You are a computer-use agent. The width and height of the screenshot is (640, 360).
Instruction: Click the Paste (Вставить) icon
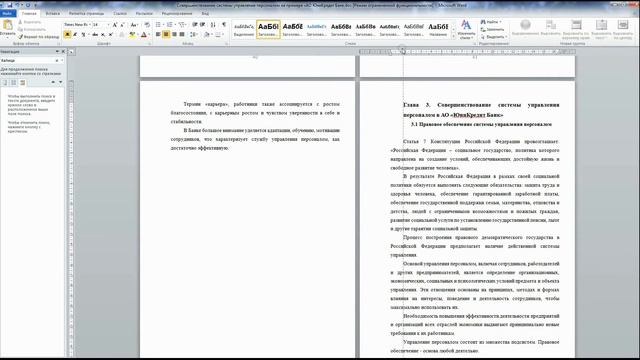[8, 24]
